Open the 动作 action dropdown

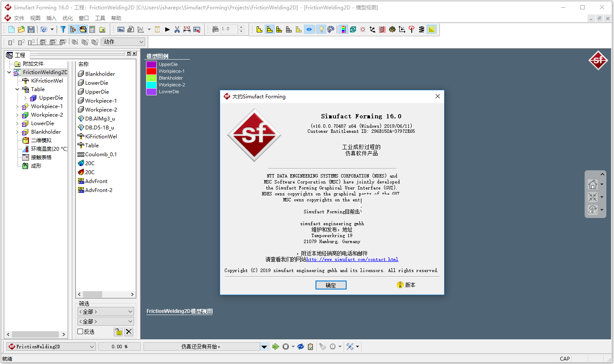point(124,42)
